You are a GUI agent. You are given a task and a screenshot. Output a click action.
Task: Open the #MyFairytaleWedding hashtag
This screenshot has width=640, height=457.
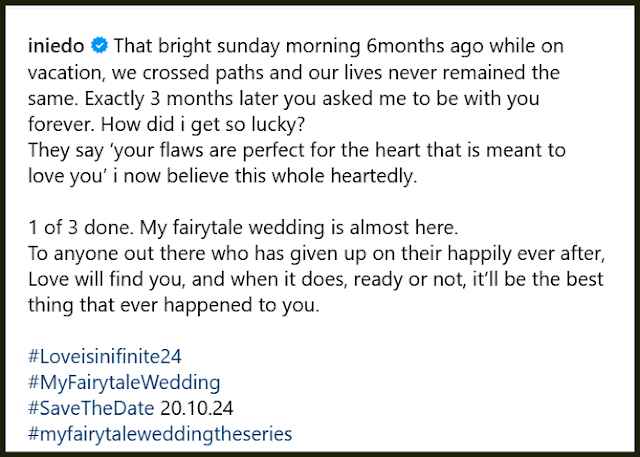click(124, 382)
